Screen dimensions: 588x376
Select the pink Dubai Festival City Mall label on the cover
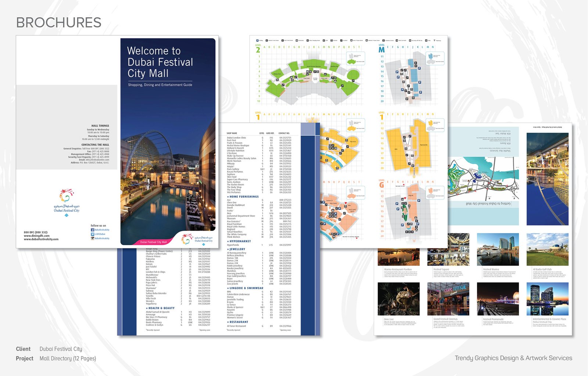tap(154, 242)
